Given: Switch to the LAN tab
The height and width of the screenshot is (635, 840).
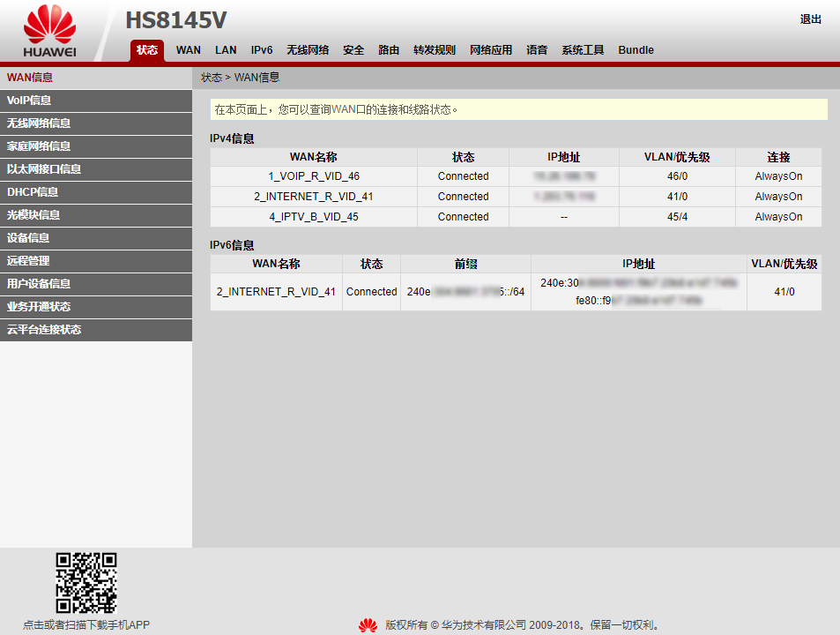Looking at the screenshot, I should (x=226, y=50).
